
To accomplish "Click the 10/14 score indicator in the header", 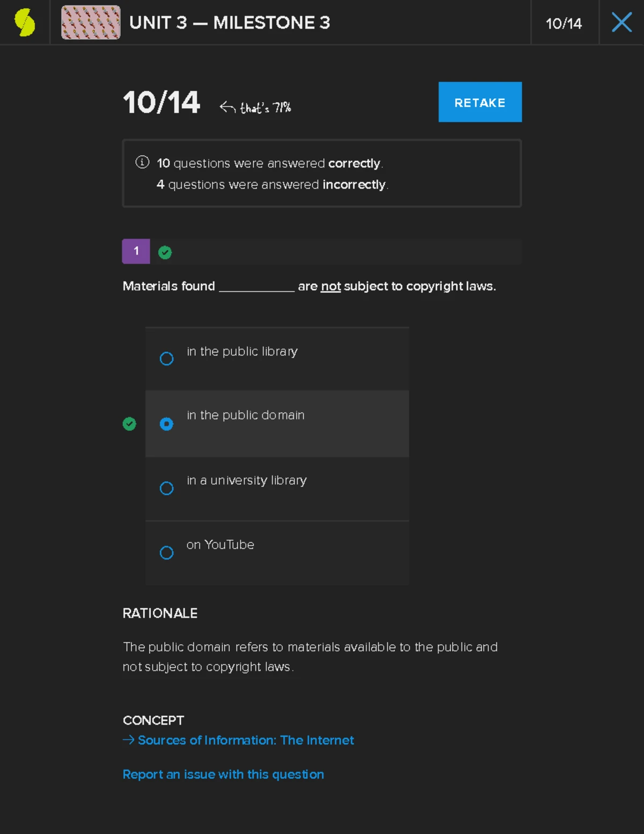I will pos(564,23).
